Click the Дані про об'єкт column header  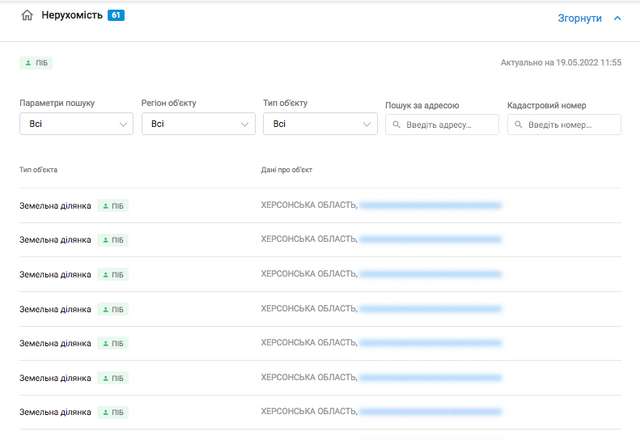point(286,170)
